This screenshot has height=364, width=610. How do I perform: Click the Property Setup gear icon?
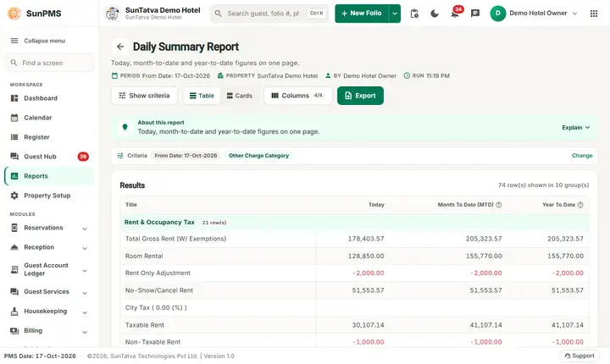14,196
